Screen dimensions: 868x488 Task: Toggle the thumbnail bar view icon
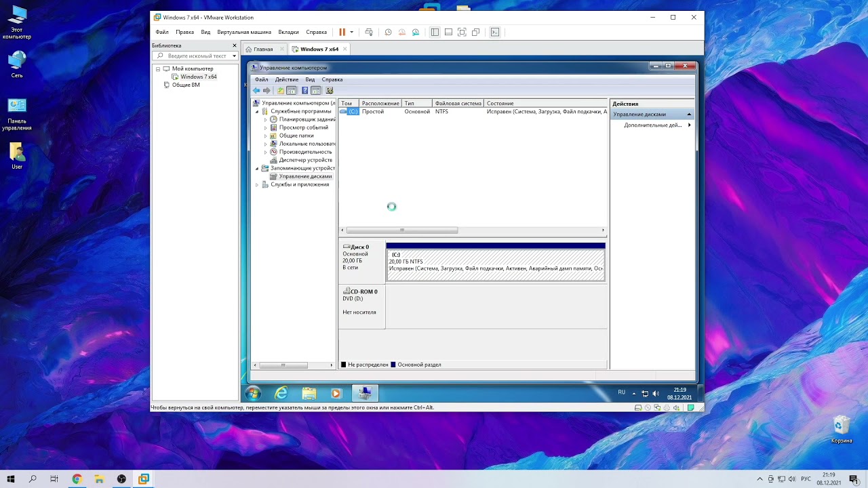pyautogui.click(x=448, y=32)
